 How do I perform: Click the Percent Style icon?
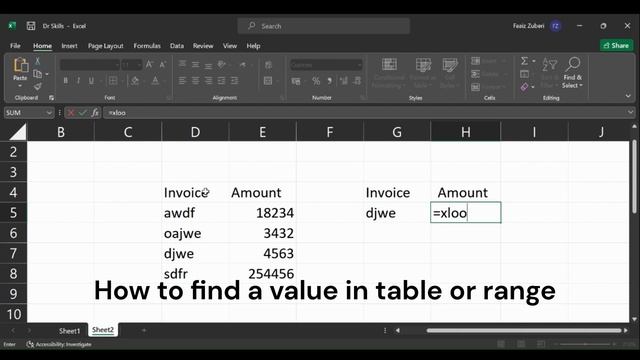click(316, 81)
